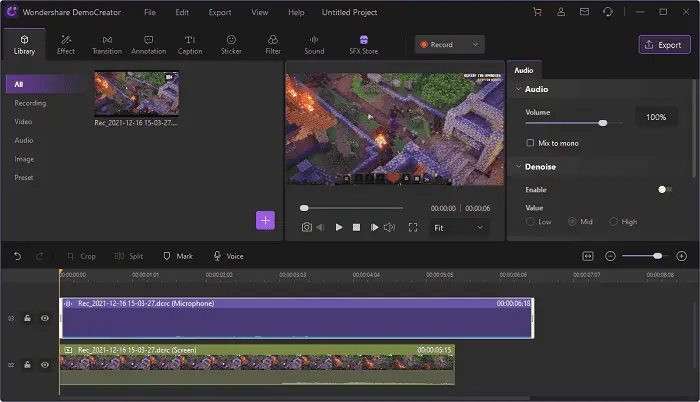Stop the preview playback
This screenshot has width=700, height=402.
coord(356,227)
